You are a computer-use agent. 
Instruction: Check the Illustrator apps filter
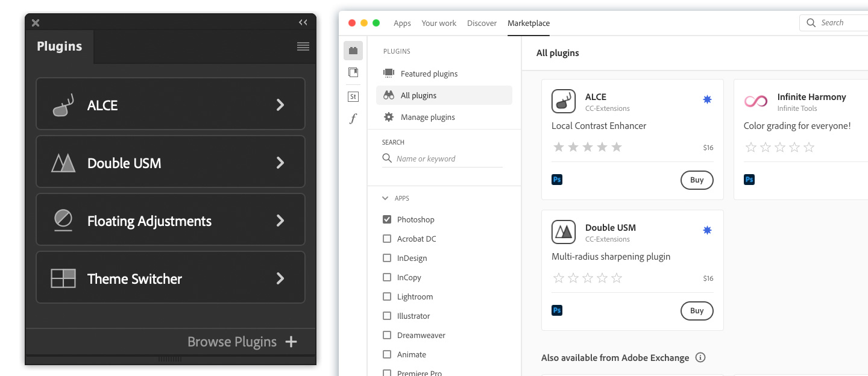(387, 316)
